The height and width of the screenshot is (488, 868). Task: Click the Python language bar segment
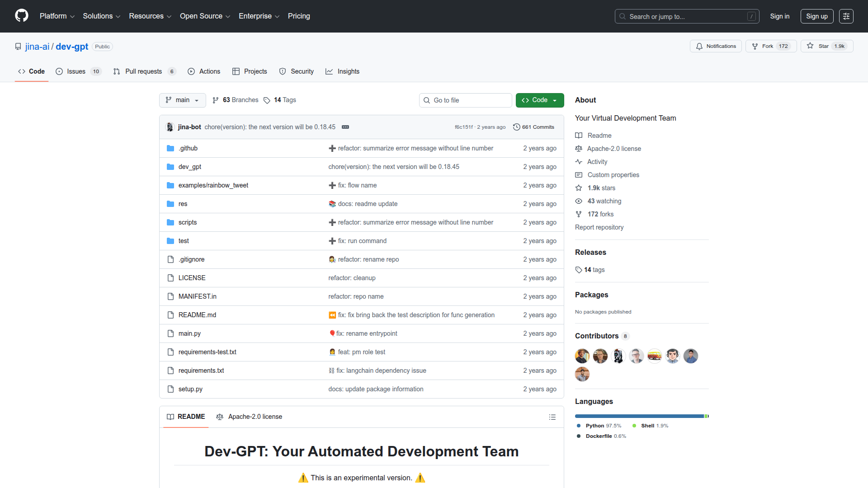tap(633, 416)
